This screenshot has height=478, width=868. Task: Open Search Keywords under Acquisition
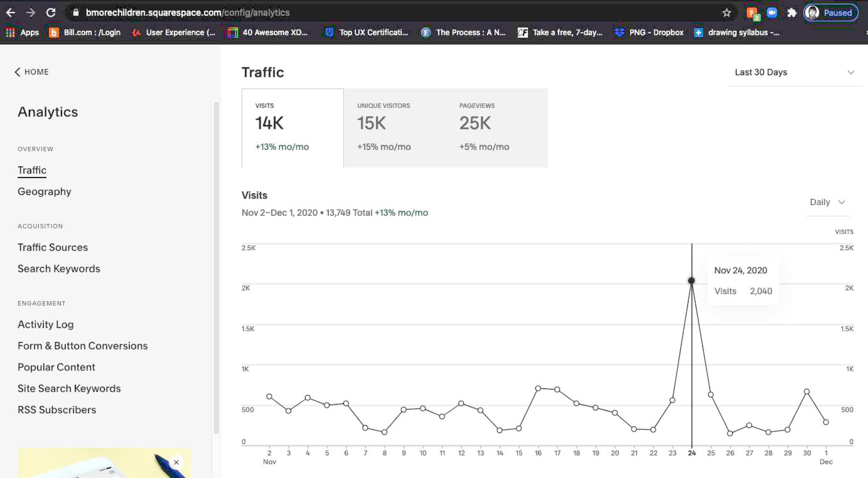pyautogui.click(x=59, y=269)
